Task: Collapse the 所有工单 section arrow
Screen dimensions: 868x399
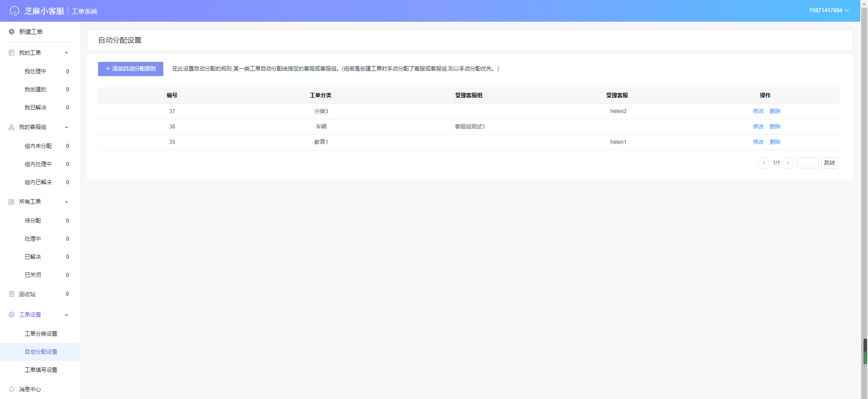Action: 66,202
